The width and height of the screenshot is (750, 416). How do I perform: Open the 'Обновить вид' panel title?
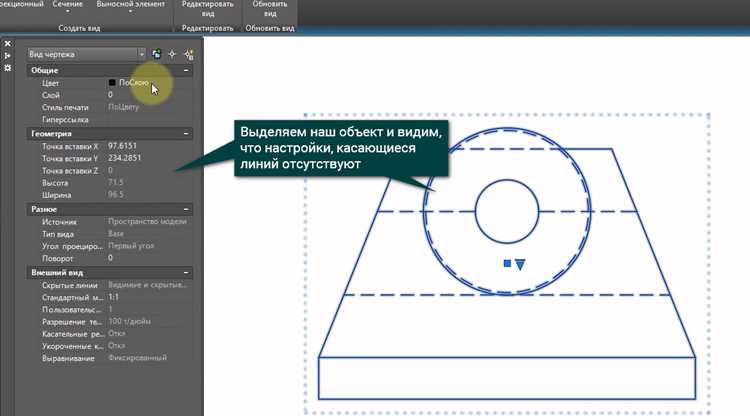(x=270, y=28)
